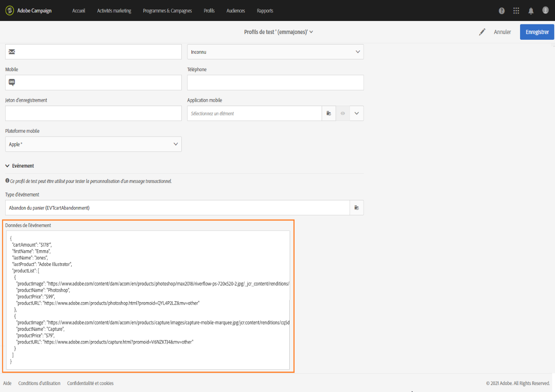This screenshot has height=392, width=555.
Task: Click the Type d'événement field
Action: click(177, 208)
